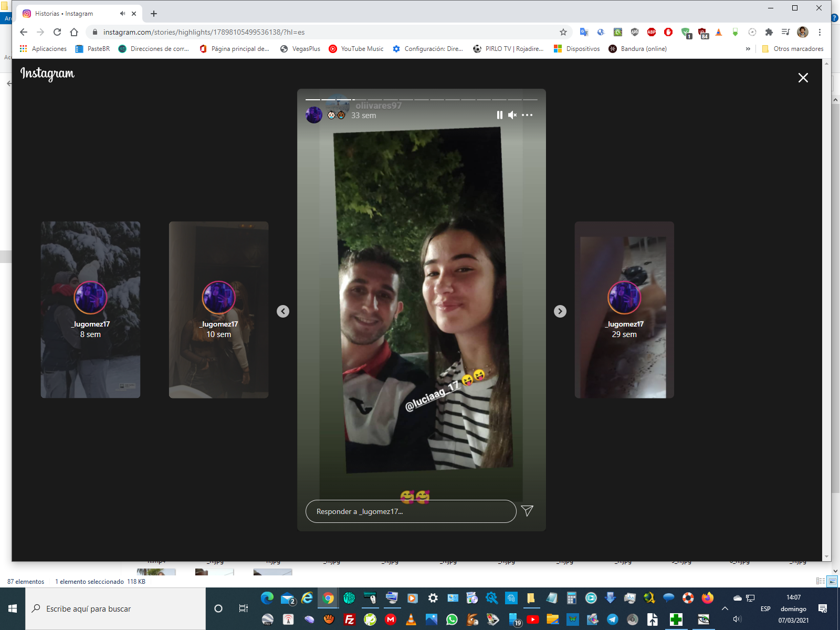Click the story progress bar at top
This screenshot has height=630, width=840.
coord(421,99)
